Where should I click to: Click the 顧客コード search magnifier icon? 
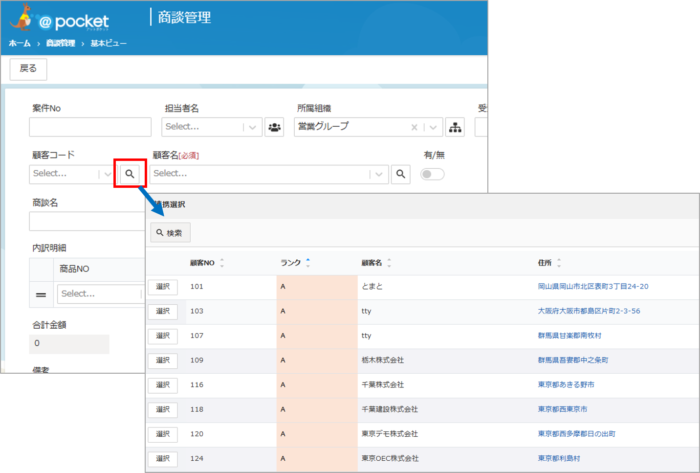[130, 174]
